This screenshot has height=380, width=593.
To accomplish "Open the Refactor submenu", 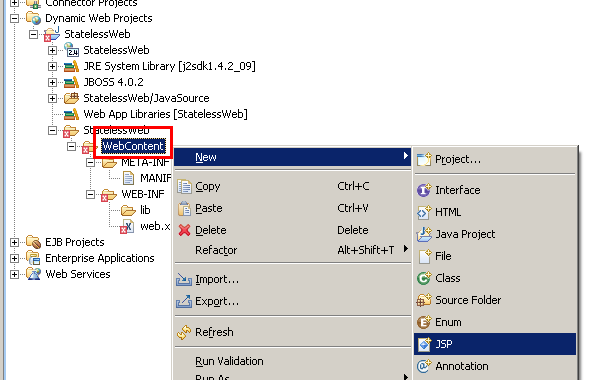I will [x=292, y=250].
